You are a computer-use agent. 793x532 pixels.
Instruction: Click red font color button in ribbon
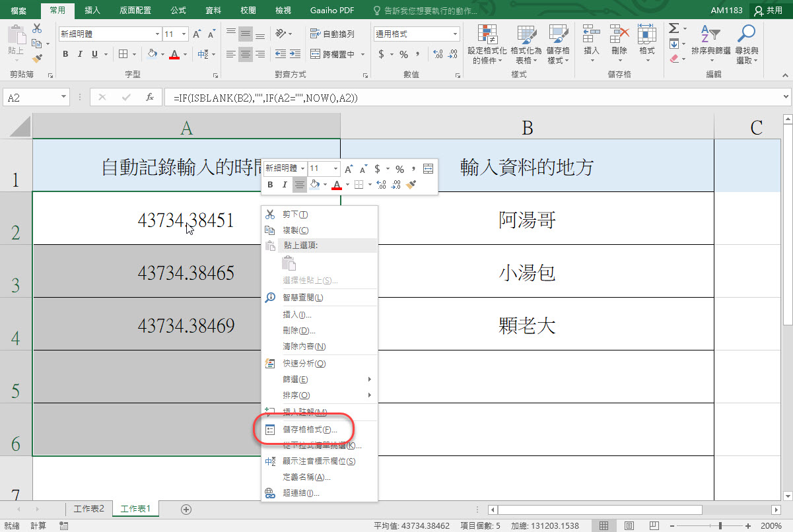[x=174, y=54]
